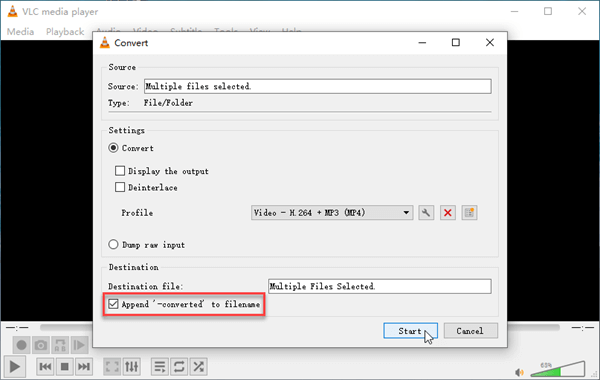
Task: Open the Profile dropdown list
Action: pos(332,213)
